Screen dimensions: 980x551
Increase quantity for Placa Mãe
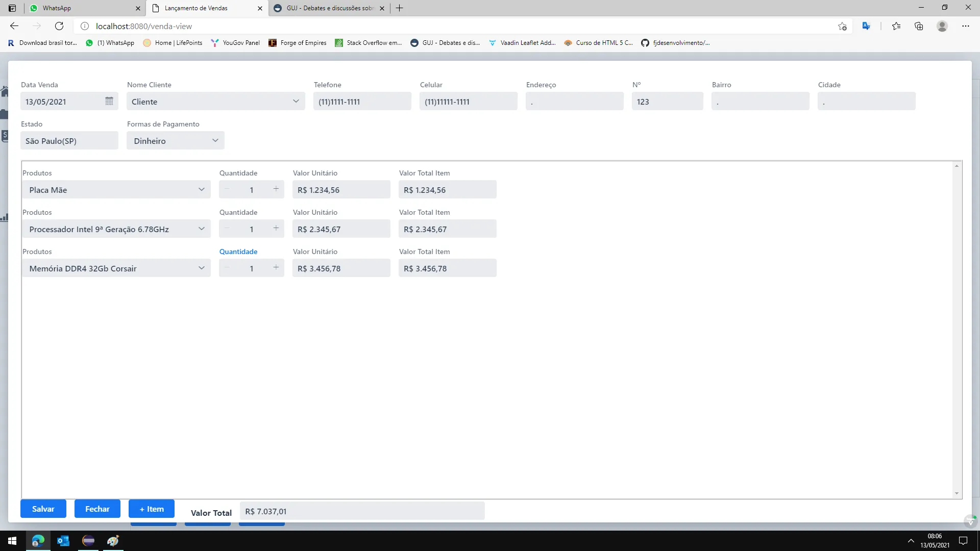click(x=276, y=189)
